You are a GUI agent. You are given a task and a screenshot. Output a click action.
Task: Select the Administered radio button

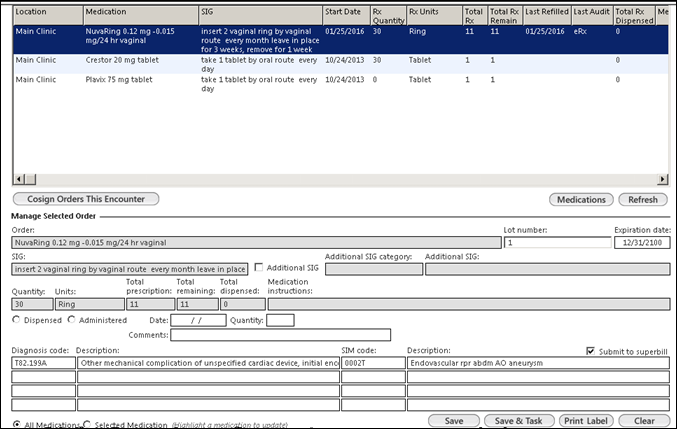[72, 320]
